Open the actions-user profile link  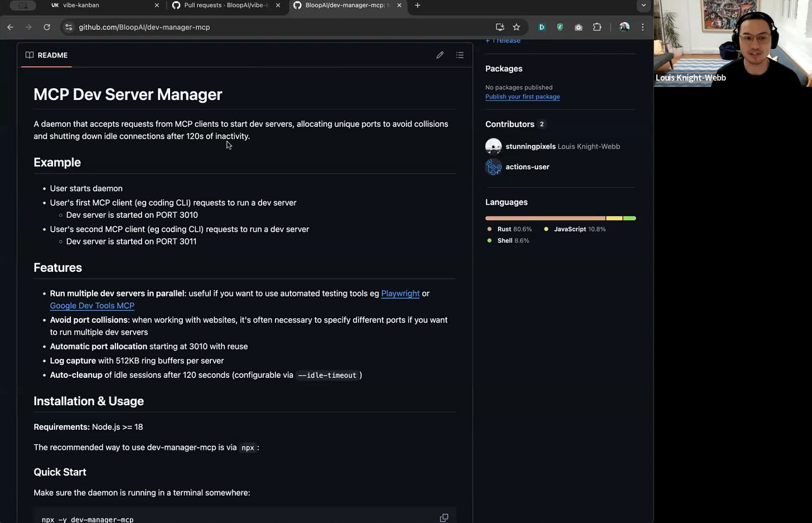tap(527, 166)
